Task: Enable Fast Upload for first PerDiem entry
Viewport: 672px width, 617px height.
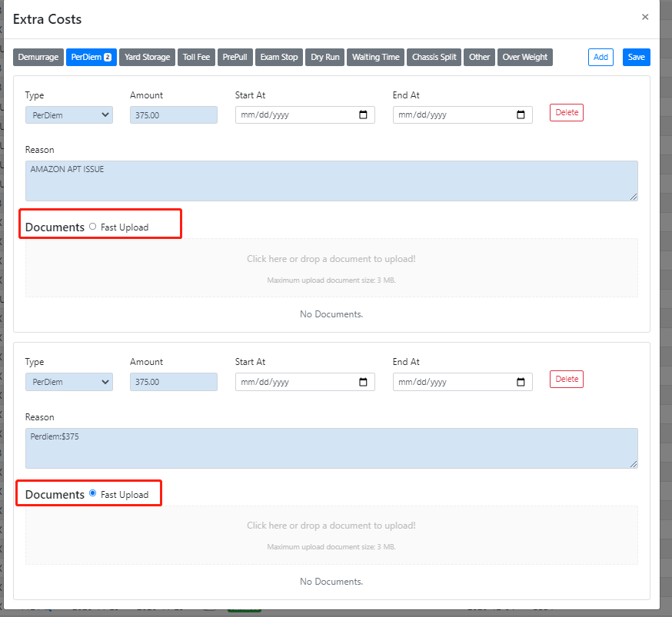Action: [x=93, y=227]
